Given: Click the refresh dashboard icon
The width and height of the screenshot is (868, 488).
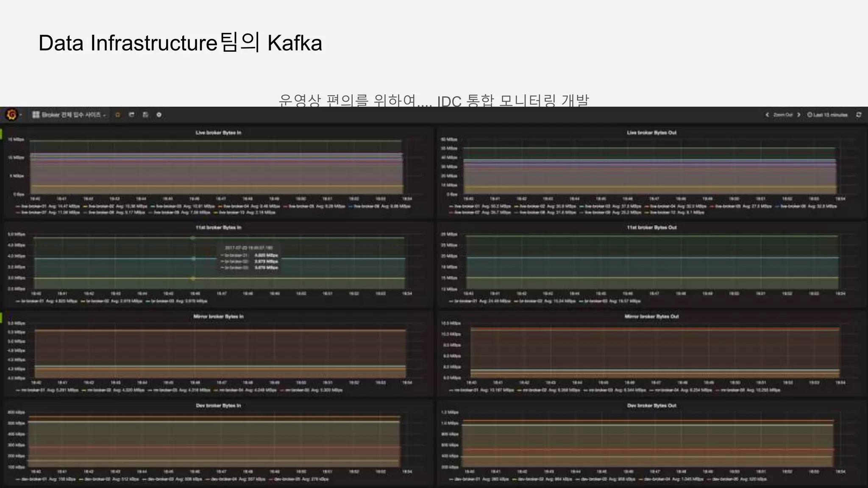Looking at the screenshot, I should 859,115.
